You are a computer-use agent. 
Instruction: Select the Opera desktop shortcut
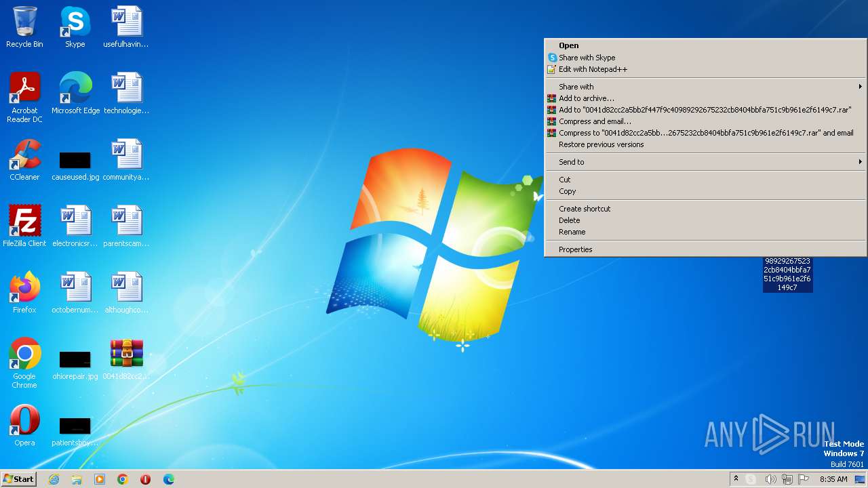click(x=24, y=426)
